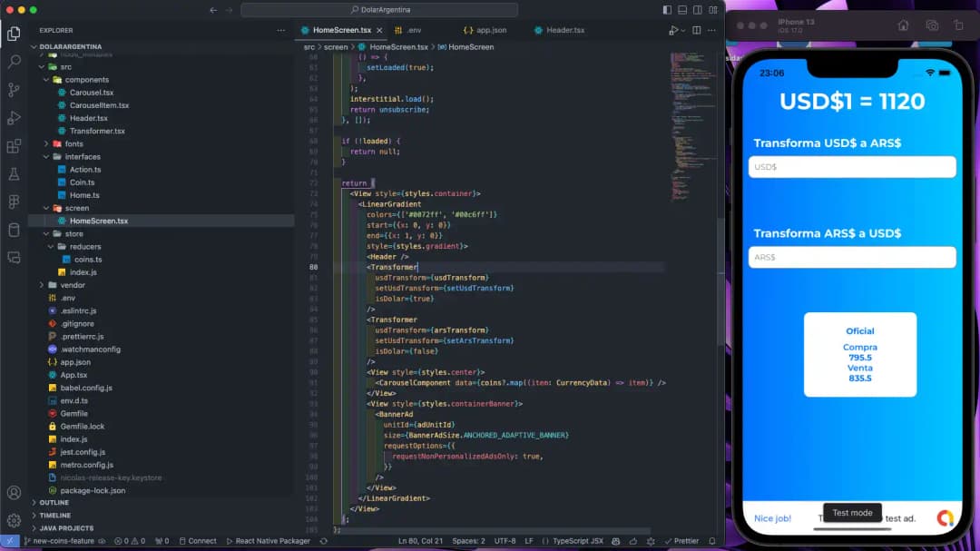This screenshot has width=980, height=551.
Task: Open the Search view in activity bar
Action: pos(14,62)
